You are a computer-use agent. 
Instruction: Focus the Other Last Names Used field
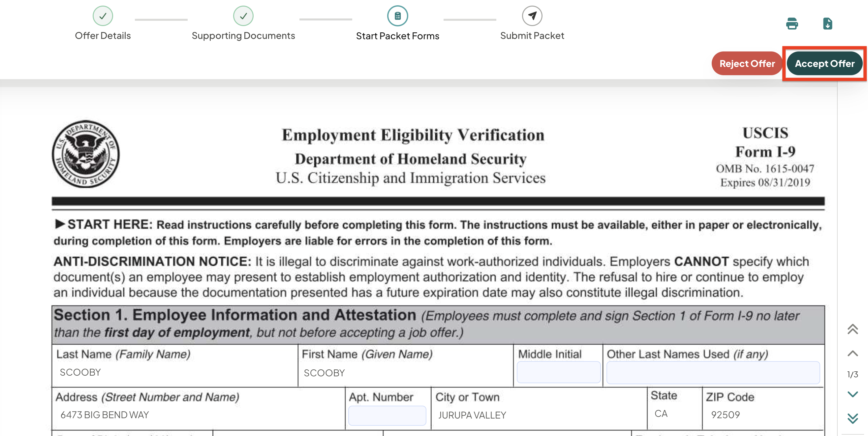point(713,372)
